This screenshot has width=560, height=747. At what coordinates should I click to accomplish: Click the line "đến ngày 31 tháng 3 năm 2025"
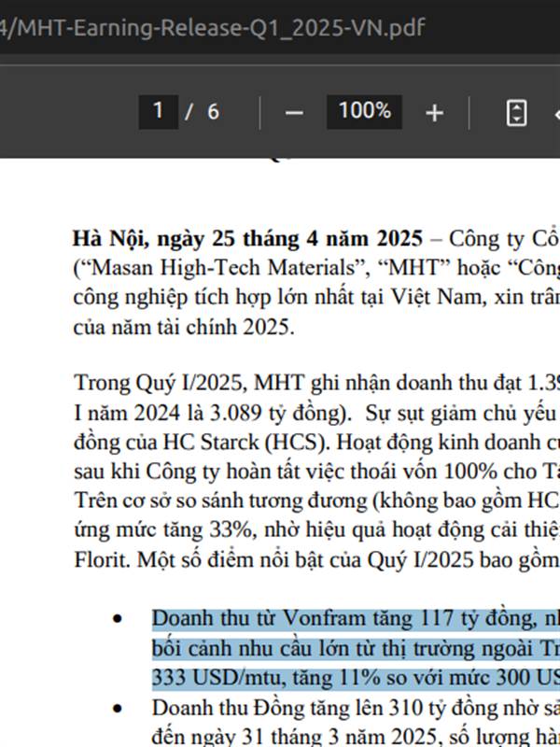pyautogui.click(x=356, y=737)
